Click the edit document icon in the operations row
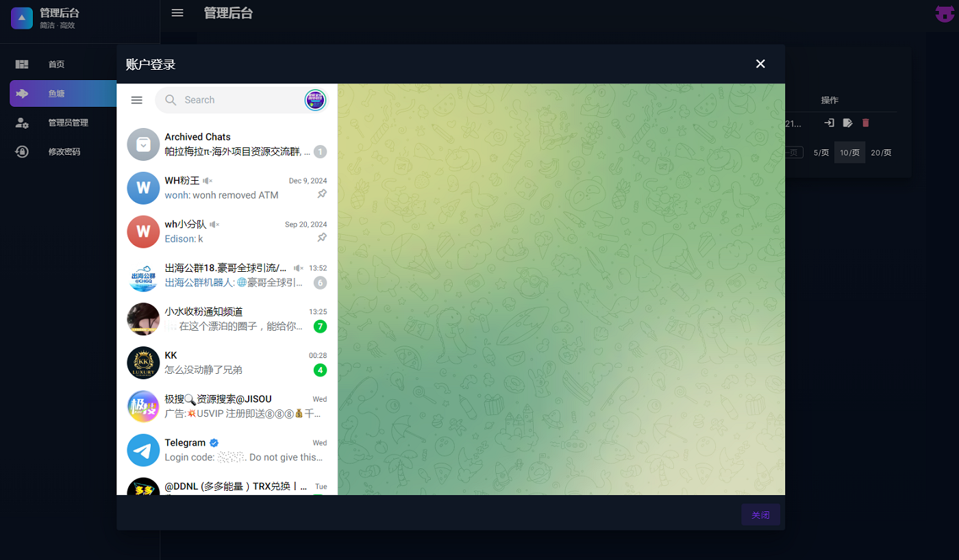The width and height of the screenshot is (959, 560). coord(847,123)
